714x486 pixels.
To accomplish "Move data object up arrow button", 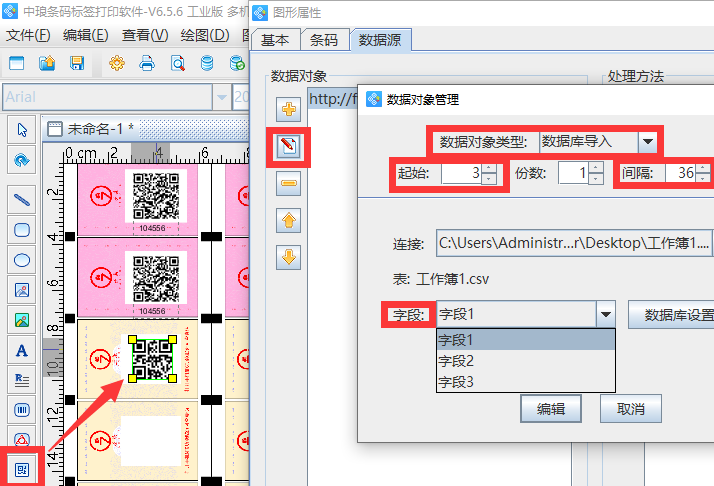I will click(x=288, y=221).
